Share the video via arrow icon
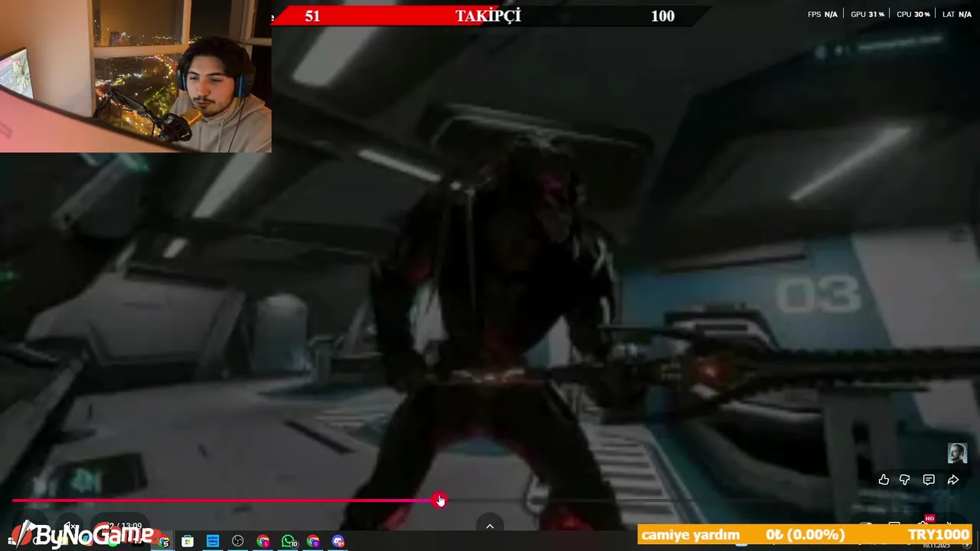Screen dimensions: 980x551 tap(953, 480)
